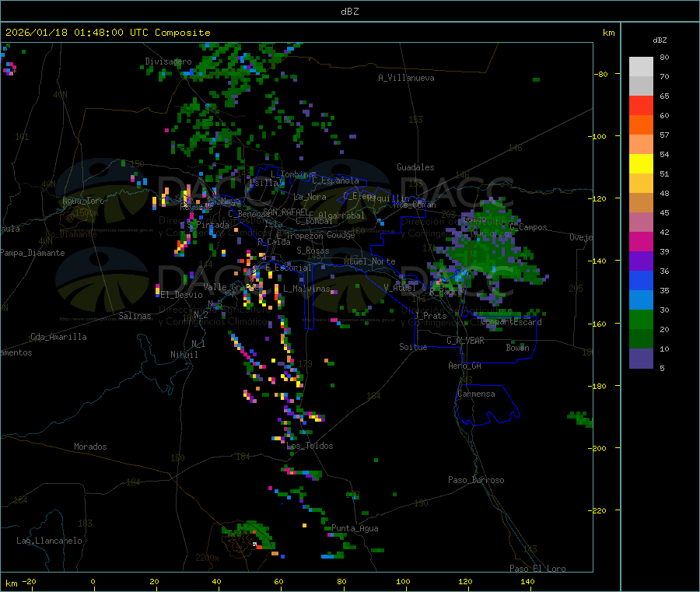The width and height of the screenshot is (700, 592).
Task: Click the Carmensa map label
Action: point(476,394)
